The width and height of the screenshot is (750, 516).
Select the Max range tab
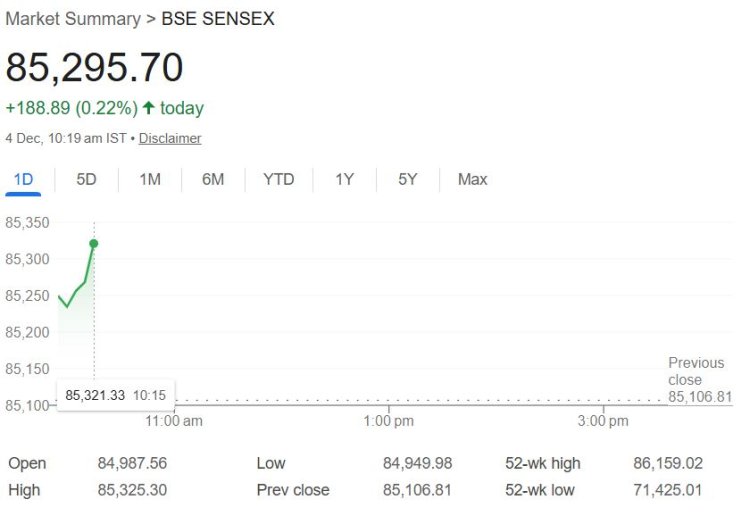[472, 179]
